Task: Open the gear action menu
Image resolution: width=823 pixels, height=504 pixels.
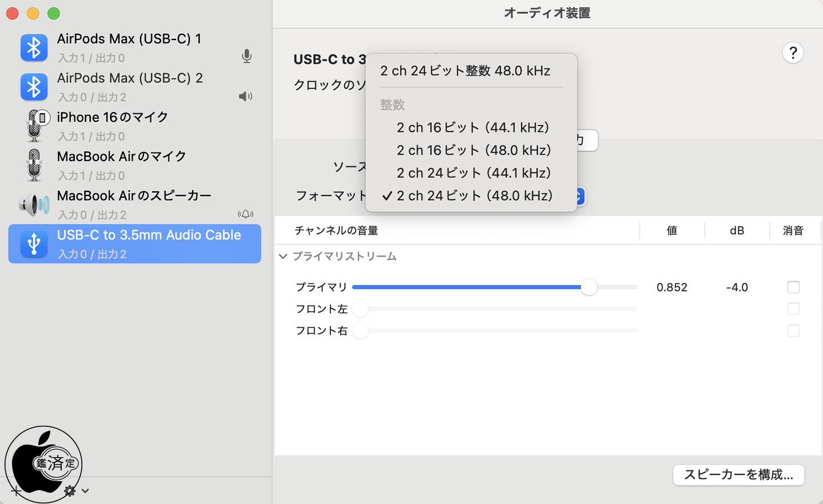Action: point(70,491)
